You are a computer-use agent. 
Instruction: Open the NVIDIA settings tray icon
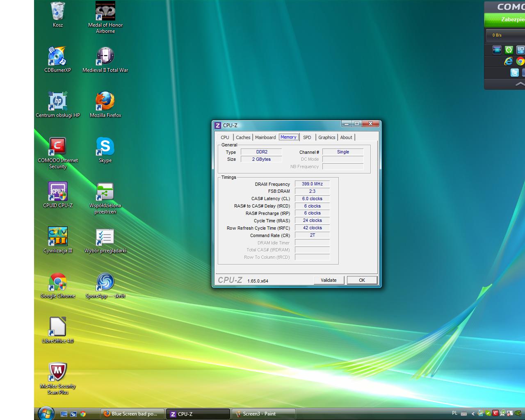point(518,414)
